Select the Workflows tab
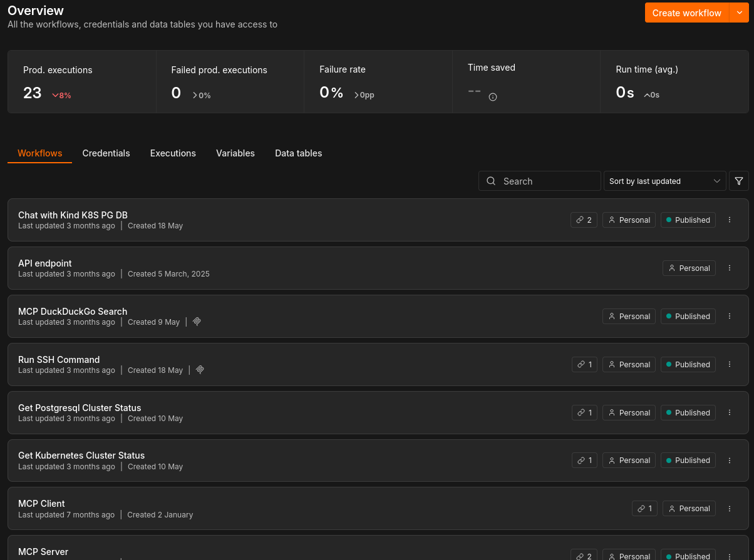Image resolution: width=754 pixels, height=560 pixels. pos(40,153)
